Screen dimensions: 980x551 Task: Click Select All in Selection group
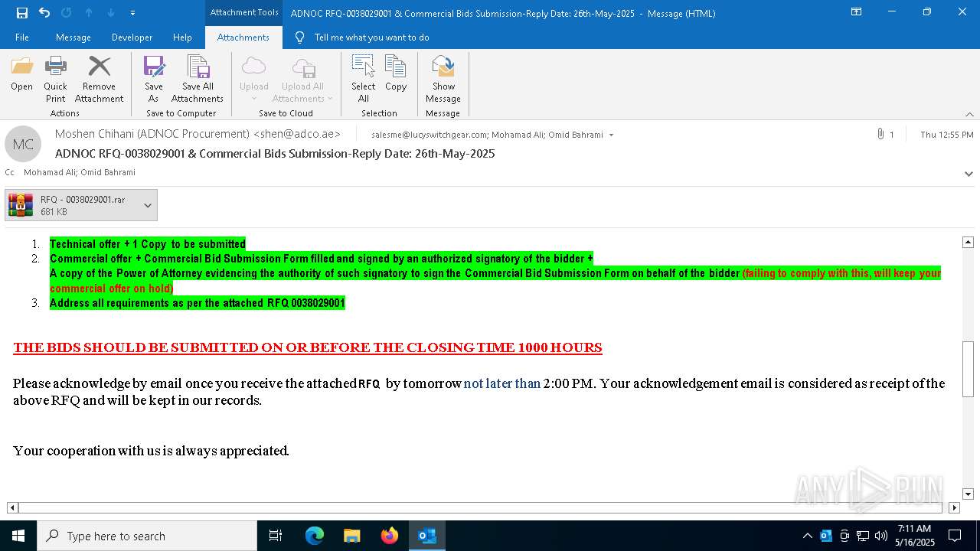[x=364, y=79]
